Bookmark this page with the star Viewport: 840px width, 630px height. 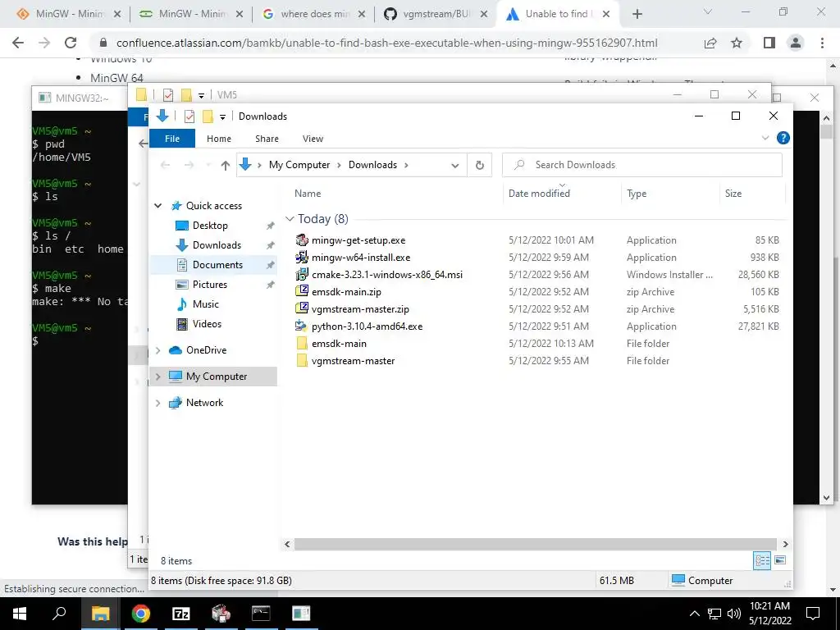click(x=737, y=43)
